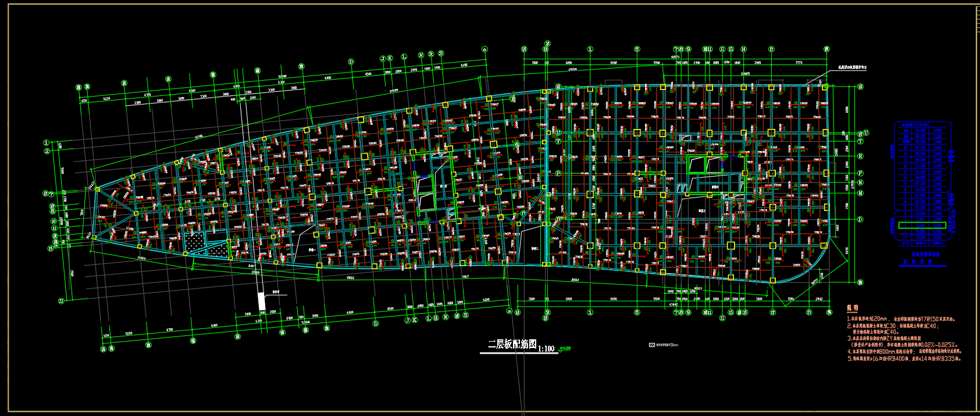Select axis bubble 5 above the right plan
980x416 pixels.
(637, 50)
